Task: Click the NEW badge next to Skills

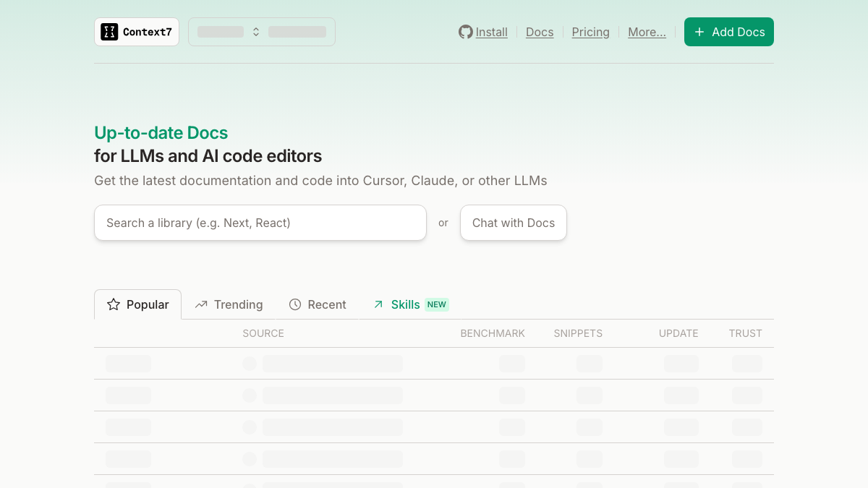Action: coord(437,304)
